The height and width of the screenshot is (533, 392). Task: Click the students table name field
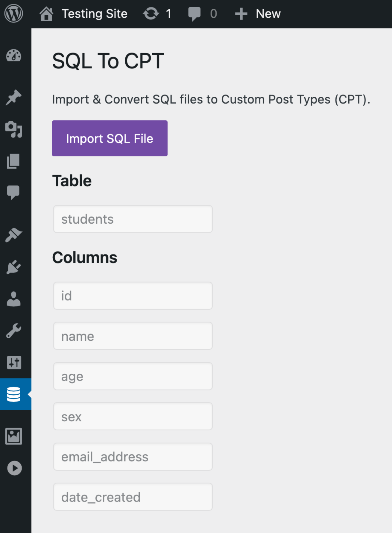pyautogui.click(x=133, y=219)
